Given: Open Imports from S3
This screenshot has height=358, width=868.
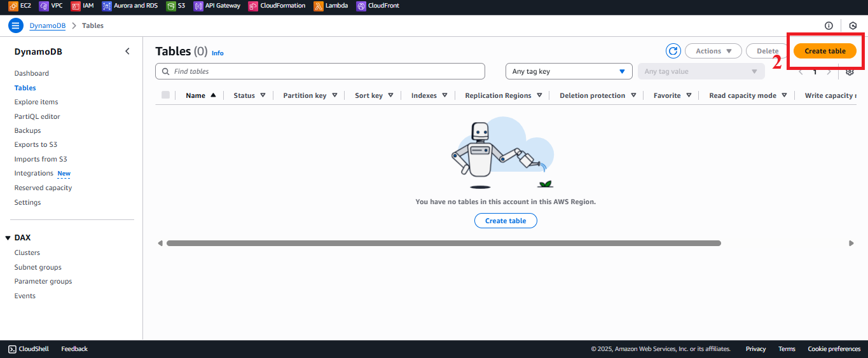Looking at the screenshot, I should coord(41,159).
